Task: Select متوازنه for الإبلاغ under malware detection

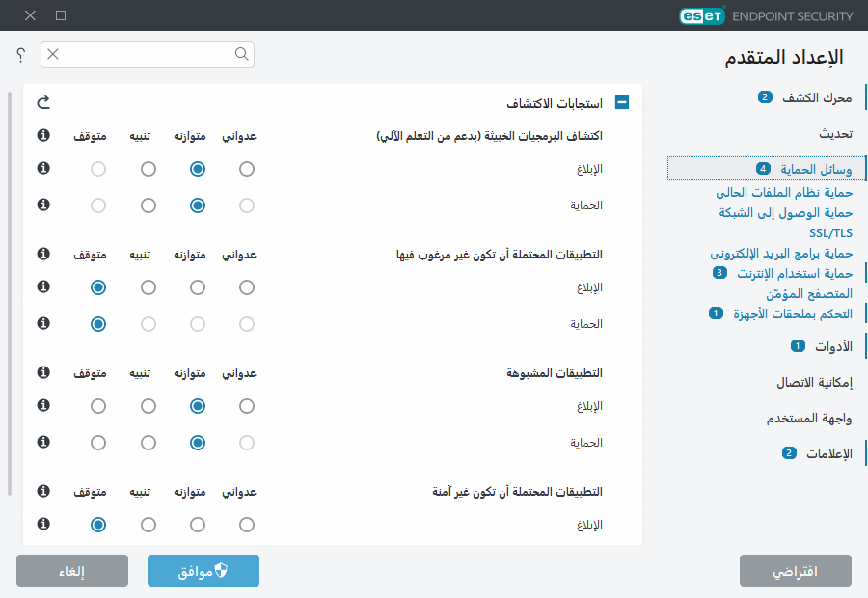Action: click(197, 168)
